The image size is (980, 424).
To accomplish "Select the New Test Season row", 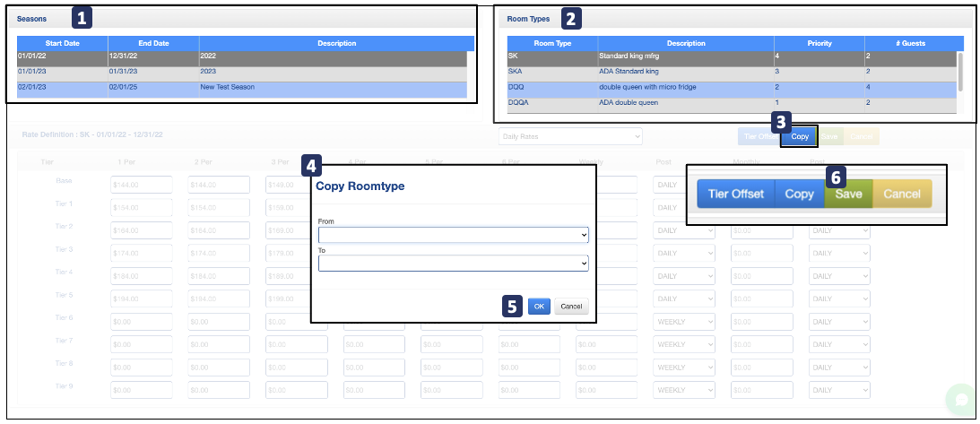I will [x=241, y=88].
